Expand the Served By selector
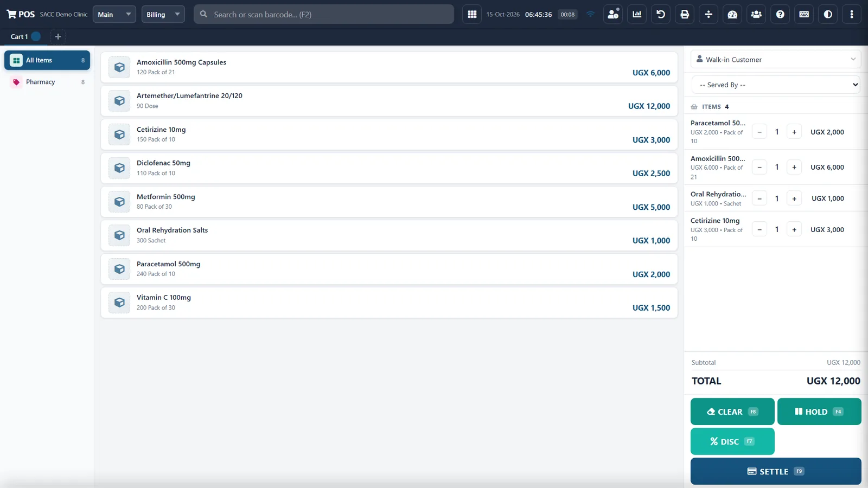Viewport: 868px width, 488px height. (x=776, y=85)
